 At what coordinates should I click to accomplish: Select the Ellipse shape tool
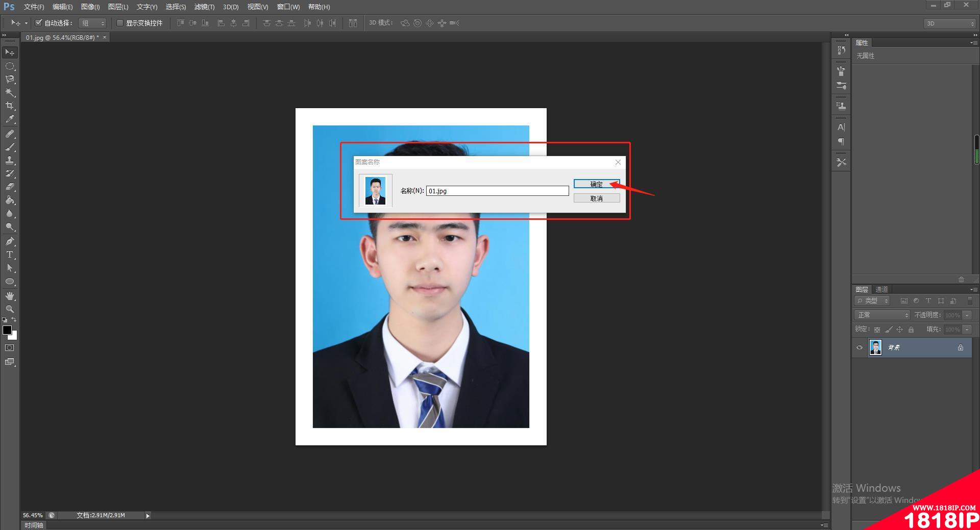point(10,281)
